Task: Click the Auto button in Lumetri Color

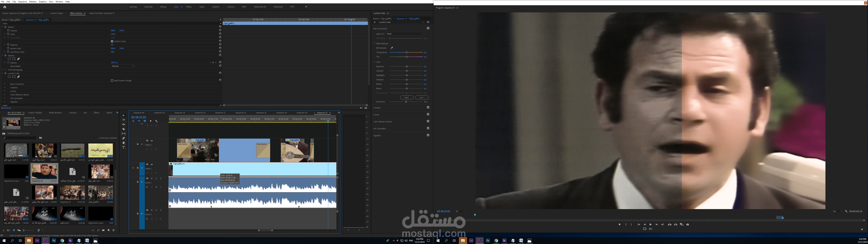Action: click(421, 97)
